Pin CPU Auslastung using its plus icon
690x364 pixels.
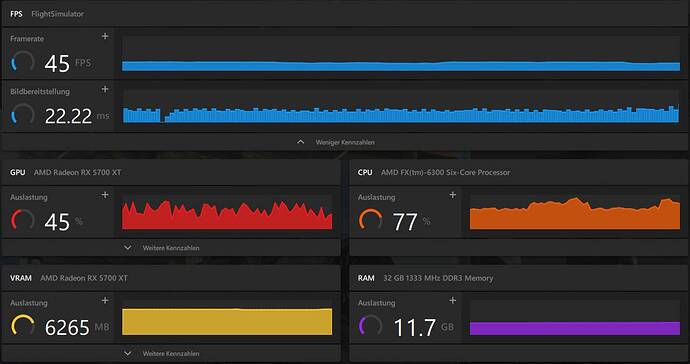[452, 195]
